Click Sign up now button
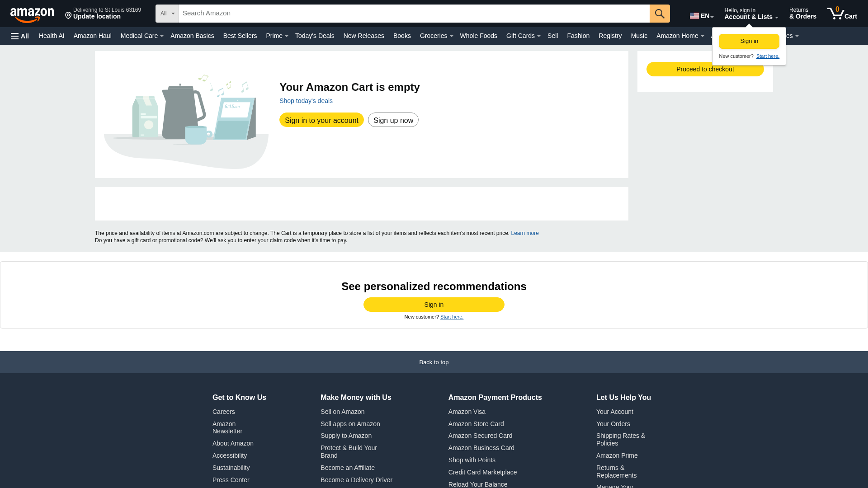This screenshot has height=488, width=868. coord(393,120)
